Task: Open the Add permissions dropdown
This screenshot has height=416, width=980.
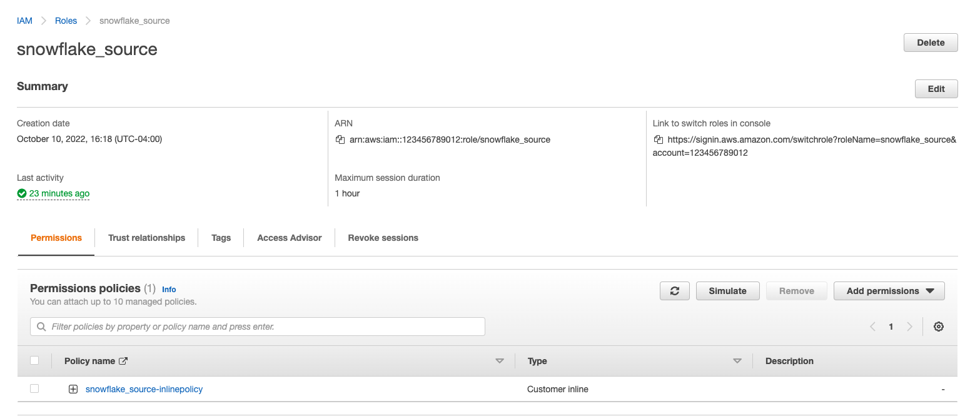Action: [x=889, y=290]
